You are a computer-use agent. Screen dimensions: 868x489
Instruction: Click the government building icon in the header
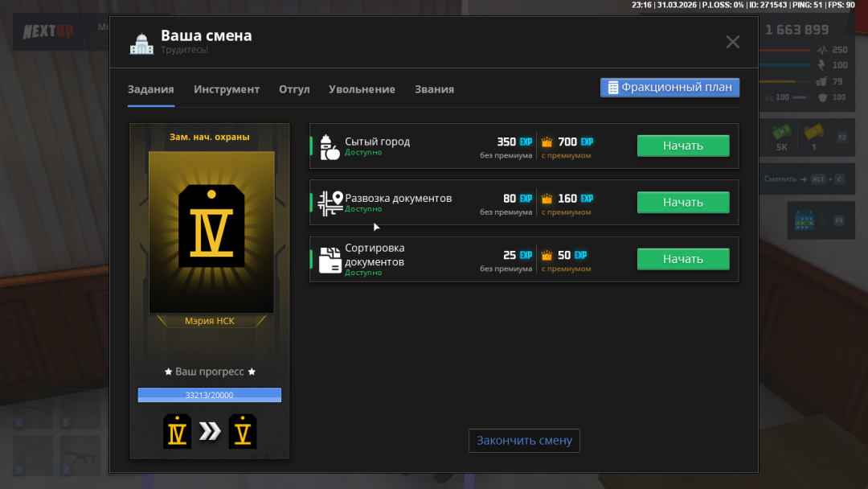pos(141,43)
